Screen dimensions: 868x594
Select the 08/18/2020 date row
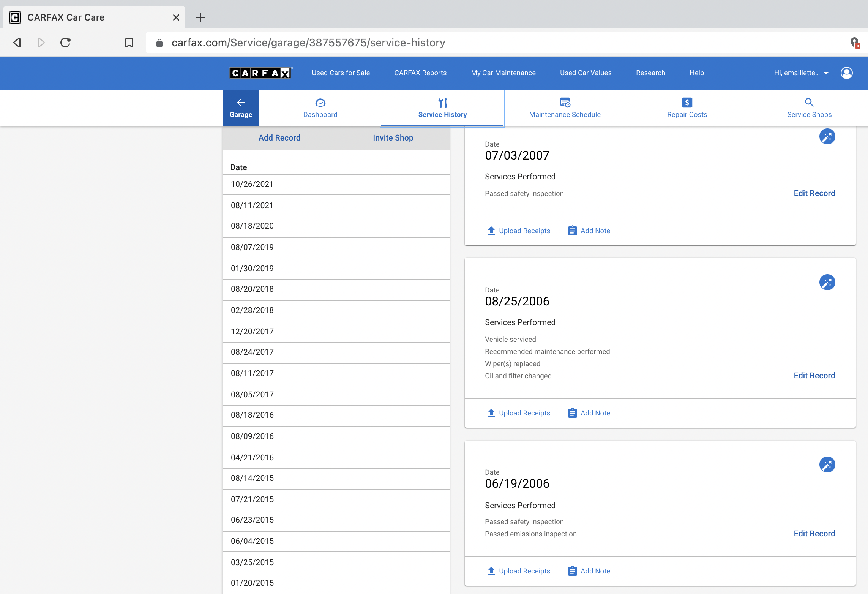pos(336,226)
